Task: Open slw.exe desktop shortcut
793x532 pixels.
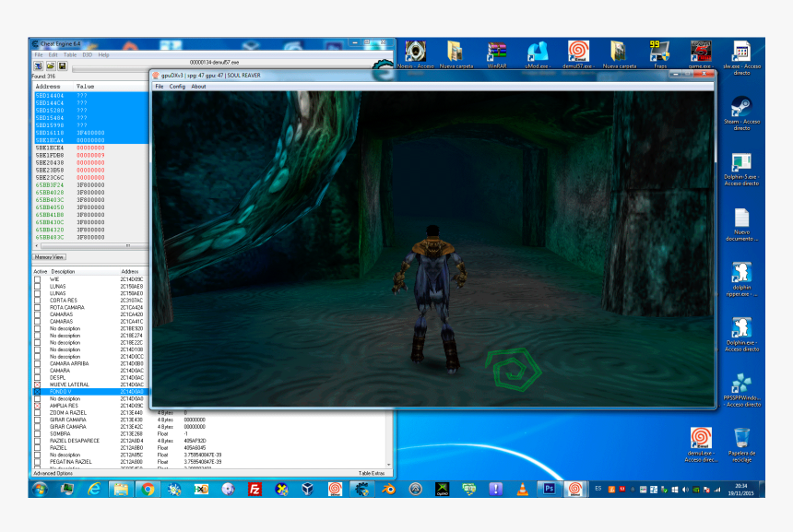Action: point(741,58)
